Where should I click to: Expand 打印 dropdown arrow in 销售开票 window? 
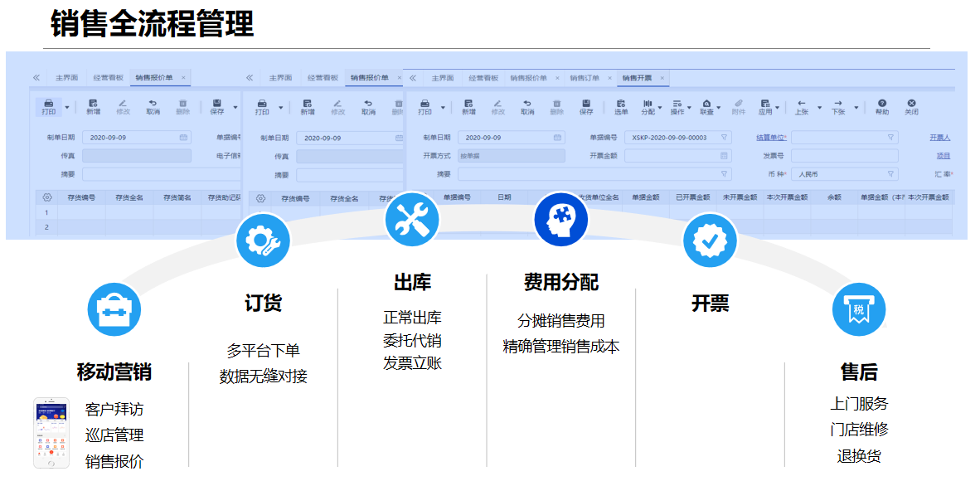[443, 108]
